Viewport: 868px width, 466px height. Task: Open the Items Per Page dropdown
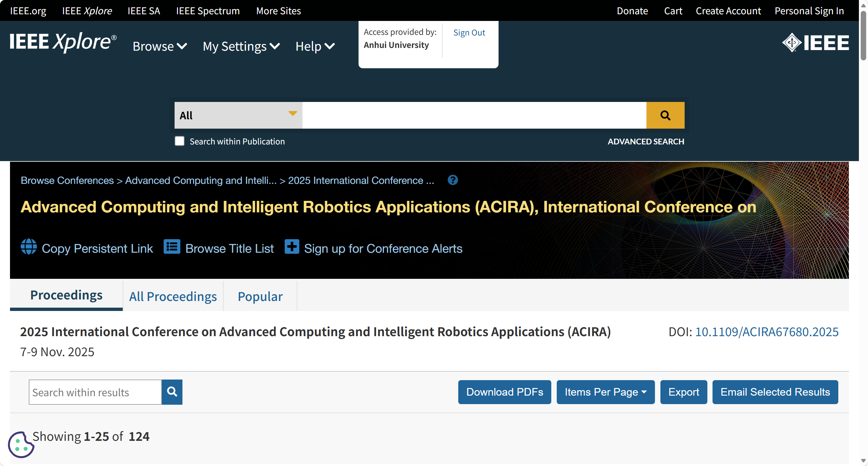tap(606, 392)
